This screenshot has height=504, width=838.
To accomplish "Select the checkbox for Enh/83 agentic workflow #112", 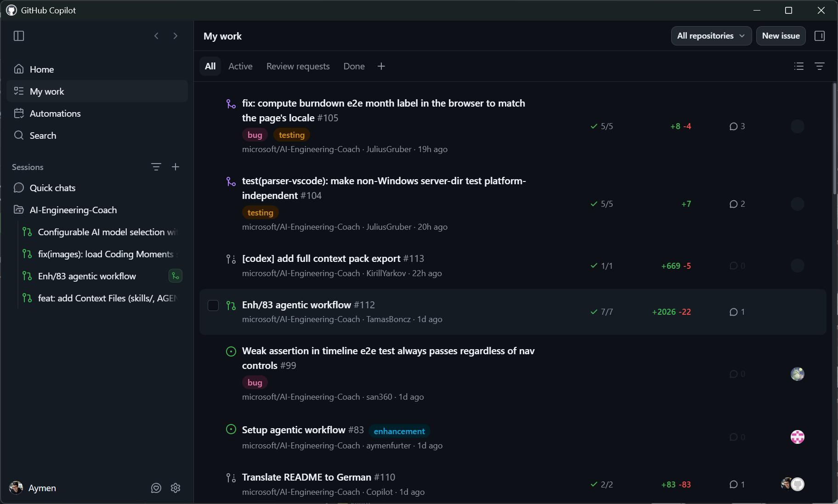I will (213, 306).
